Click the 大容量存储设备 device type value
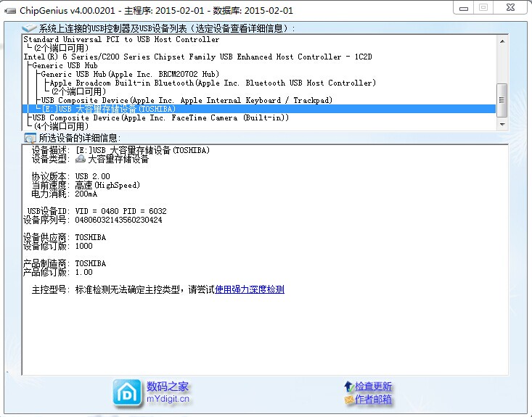The height and width of the screenshot is (417, 532). pyautogui.click(x=118, y=159)
